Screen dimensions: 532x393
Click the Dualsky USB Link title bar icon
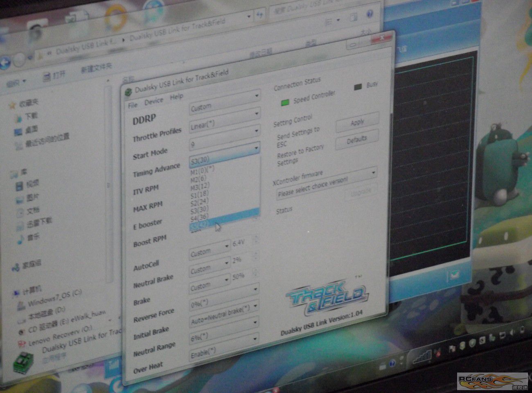(129, 91)
